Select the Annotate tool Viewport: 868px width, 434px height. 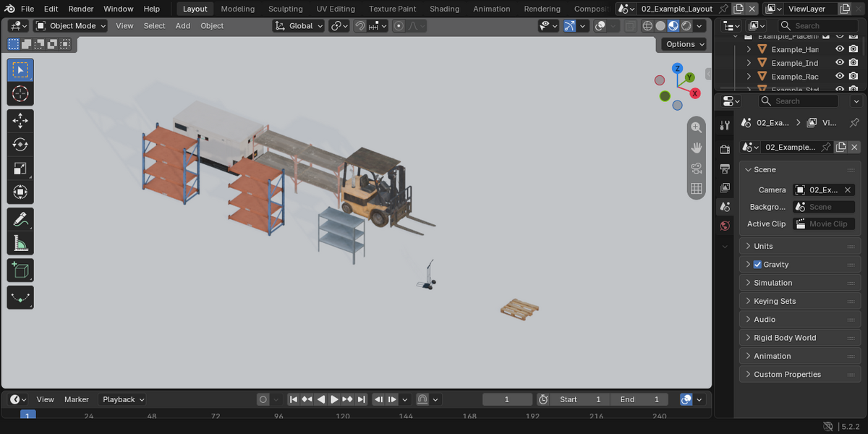click(20, 219)
